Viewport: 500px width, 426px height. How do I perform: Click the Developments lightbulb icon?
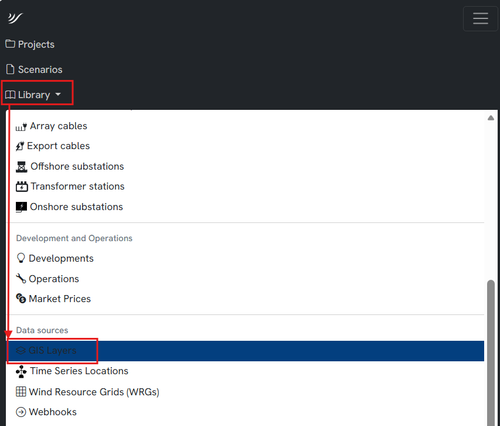pos(21,258)
